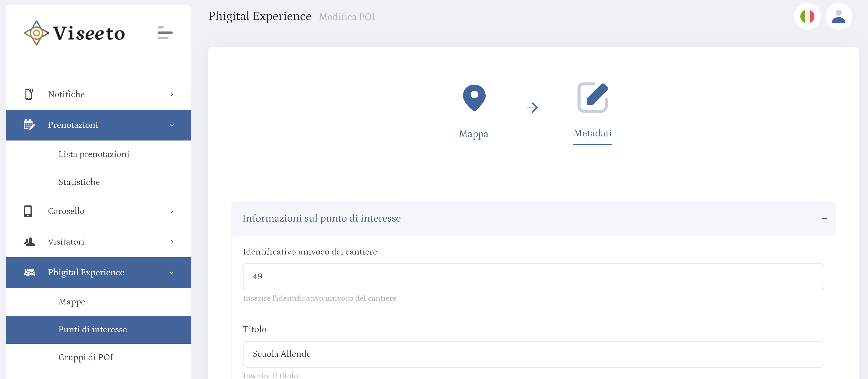Click the Notifiche phone notification icon

(x=29, y=94)
